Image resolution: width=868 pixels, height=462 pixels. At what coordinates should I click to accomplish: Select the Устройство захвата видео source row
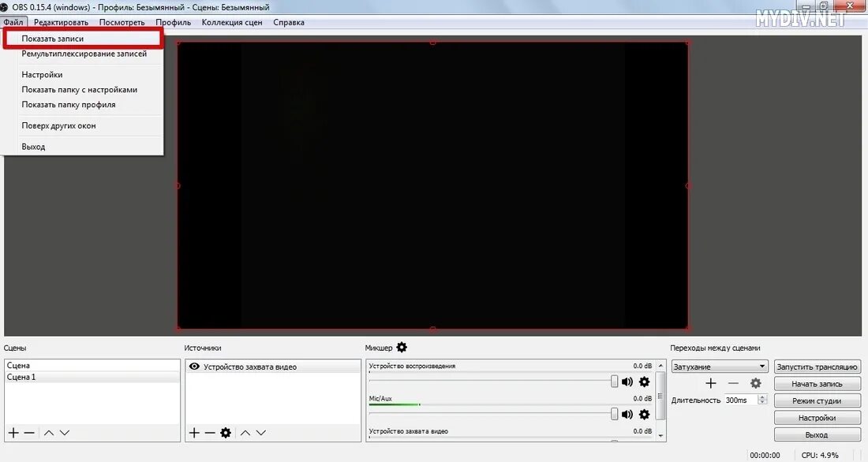click(273, 367)
